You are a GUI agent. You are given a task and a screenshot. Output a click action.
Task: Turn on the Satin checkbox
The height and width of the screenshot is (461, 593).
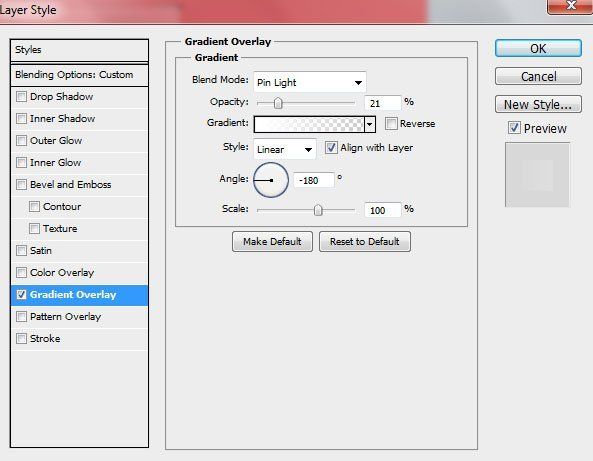[21, 250]
